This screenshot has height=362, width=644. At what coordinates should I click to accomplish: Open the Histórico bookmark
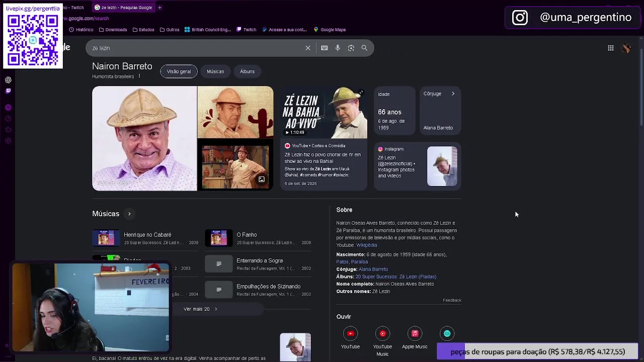click(x=81, y=30)
